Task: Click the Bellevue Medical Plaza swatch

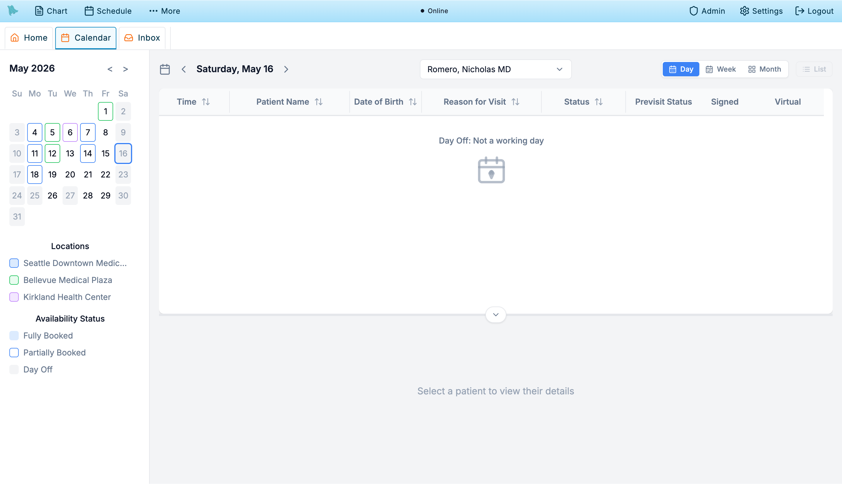Action: tap(14, 280)
